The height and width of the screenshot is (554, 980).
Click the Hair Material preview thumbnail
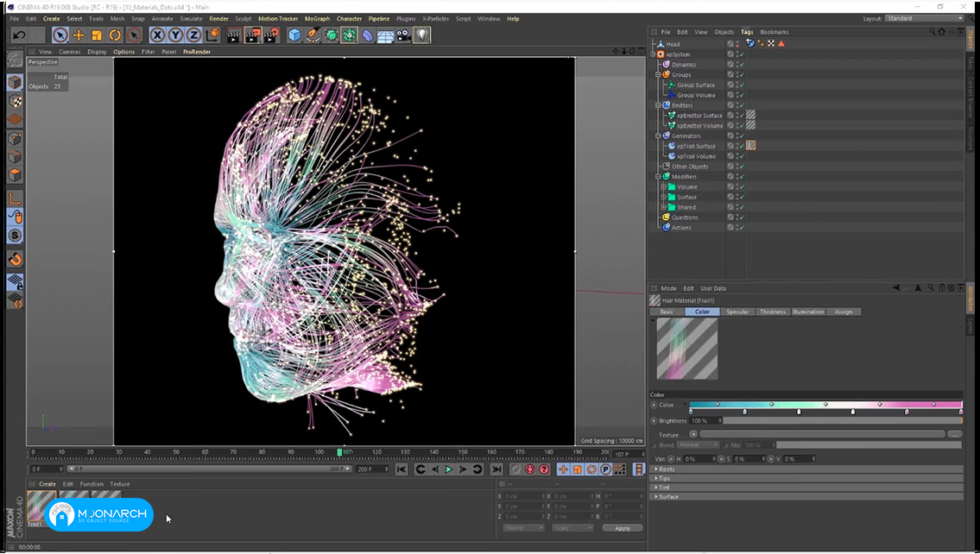[687, 349]
